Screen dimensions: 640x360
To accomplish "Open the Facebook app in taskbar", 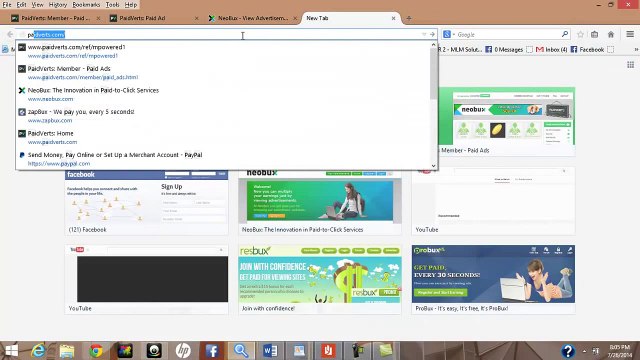I will pyautogui.click(x=212, y=351).
